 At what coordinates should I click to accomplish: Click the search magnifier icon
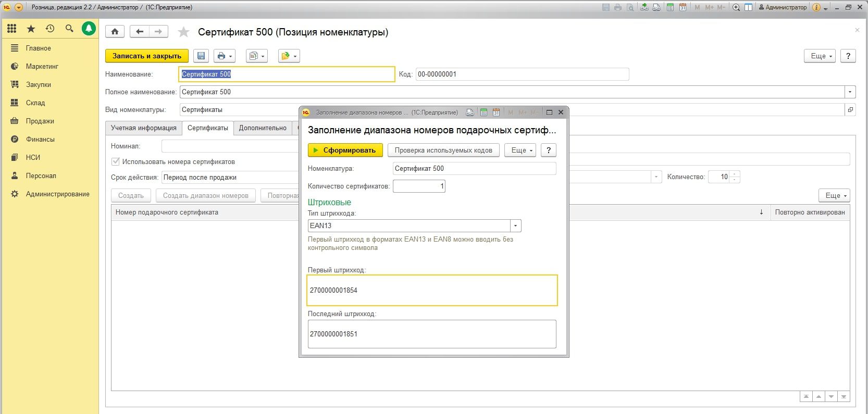69,29
